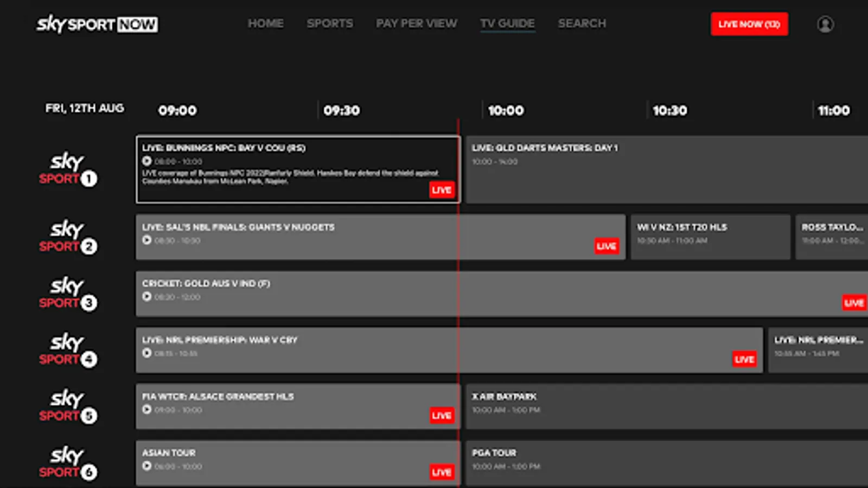The image size is (868, 488).
Task: Select the Sky Sport 1 channel logo
Action: click(x=68, y=170)
